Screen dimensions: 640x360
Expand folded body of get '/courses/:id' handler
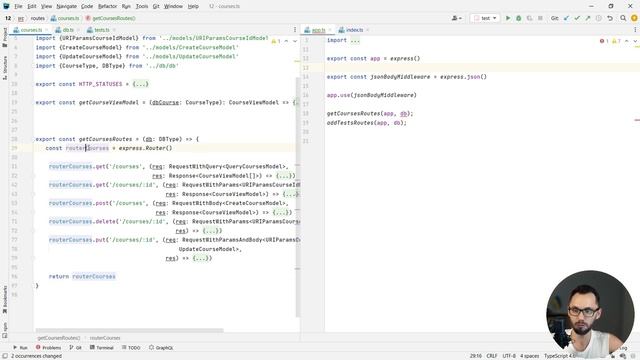291,194
